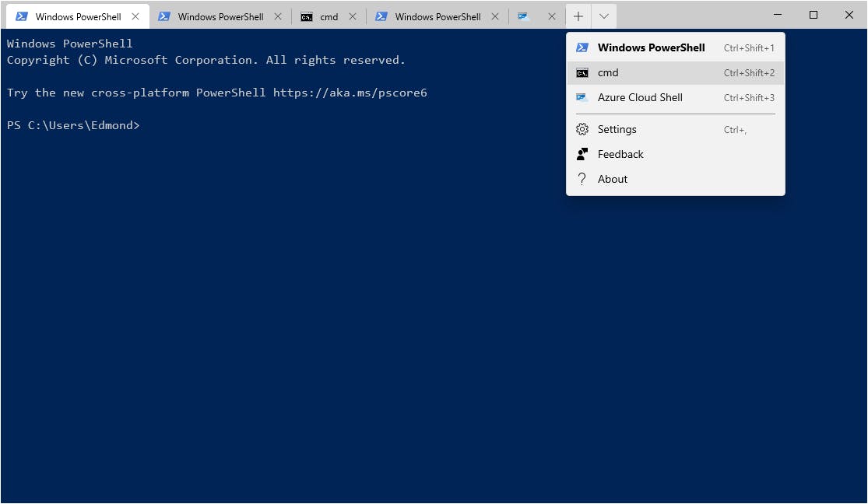Close the second Windows PowerShell tab

pyautogui.click(x=278, y=16)
